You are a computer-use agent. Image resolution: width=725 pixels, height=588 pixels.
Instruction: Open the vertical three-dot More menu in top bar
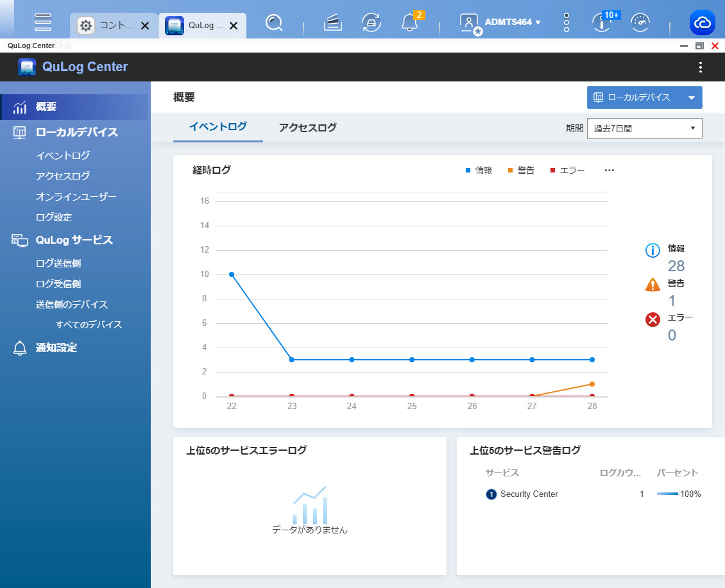pos(567,22)
